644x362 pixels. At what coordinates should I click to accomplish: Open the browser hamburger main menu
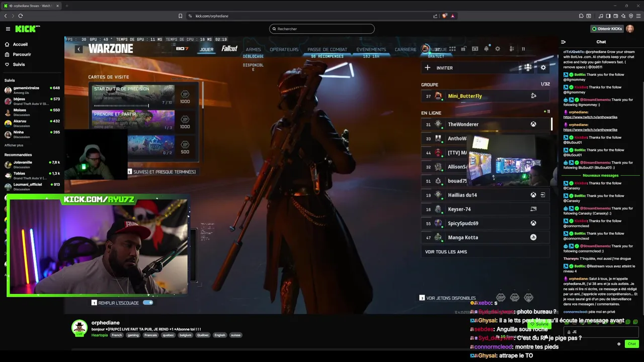pyautogui.click(x=638, y=16)
